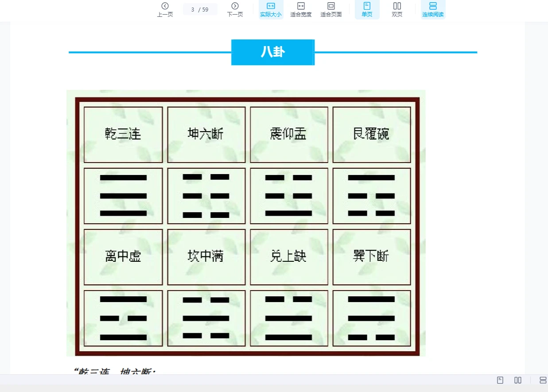
Task: Toggle continuous reading (连续阅读)
Action: point(433,9)
